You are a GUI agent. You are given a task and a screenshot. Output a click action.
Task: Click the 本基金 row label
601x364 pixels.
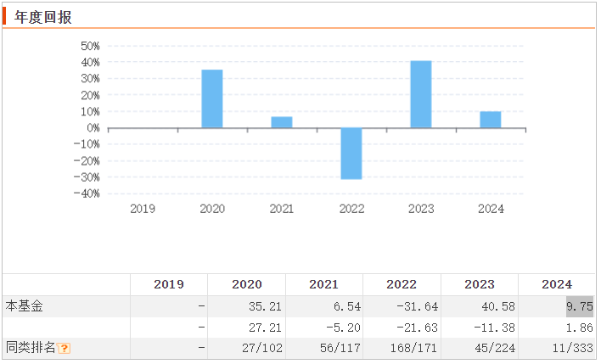tap(24, 305)
